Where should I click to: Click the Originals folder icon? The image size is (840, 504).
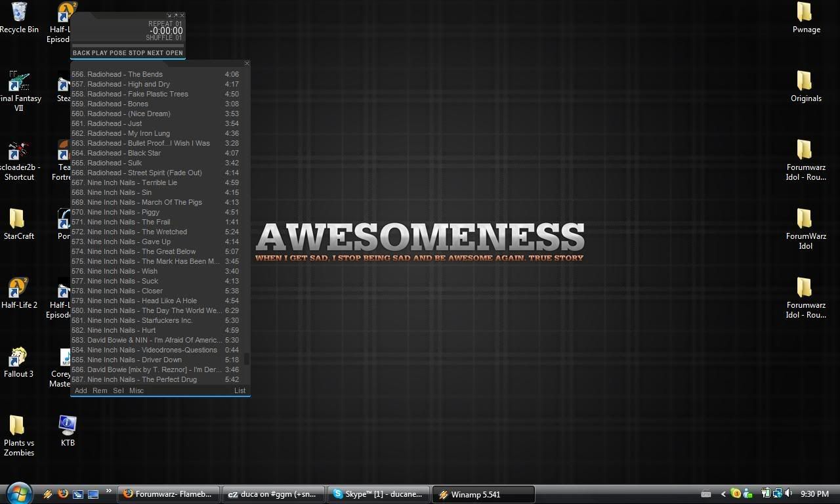pyautogui.click(x=806, y=87)
